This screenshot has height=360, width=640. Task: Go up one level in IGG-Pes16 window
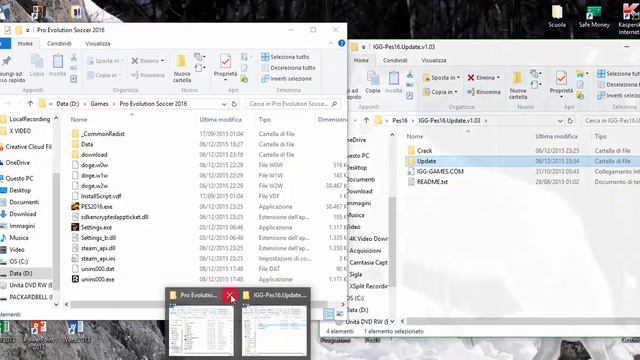pyautogui.click(x=366, y=120)
